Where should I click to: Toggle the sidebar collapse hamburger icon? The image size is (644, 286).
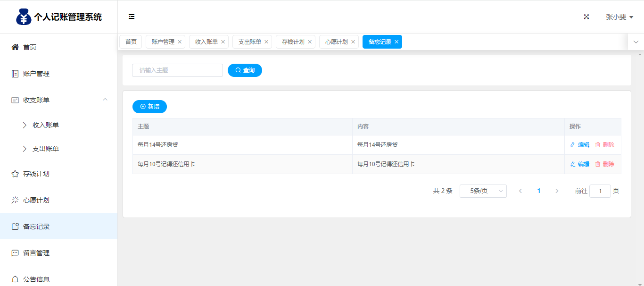(132, 17)
